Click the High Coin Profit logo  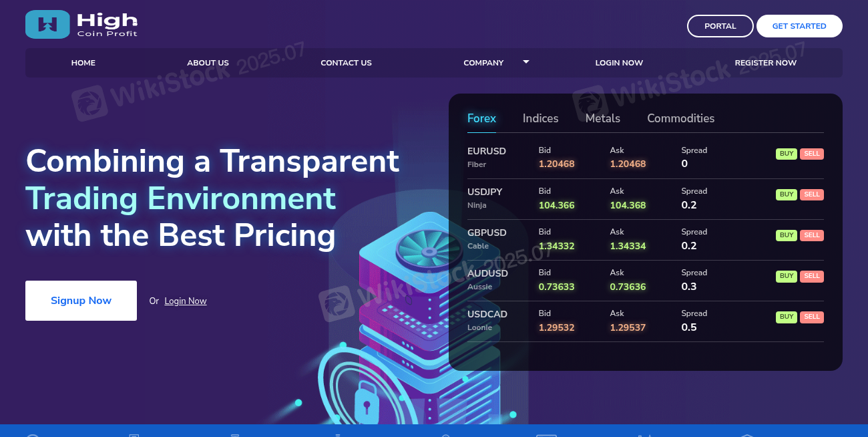(x=80, y=24)
